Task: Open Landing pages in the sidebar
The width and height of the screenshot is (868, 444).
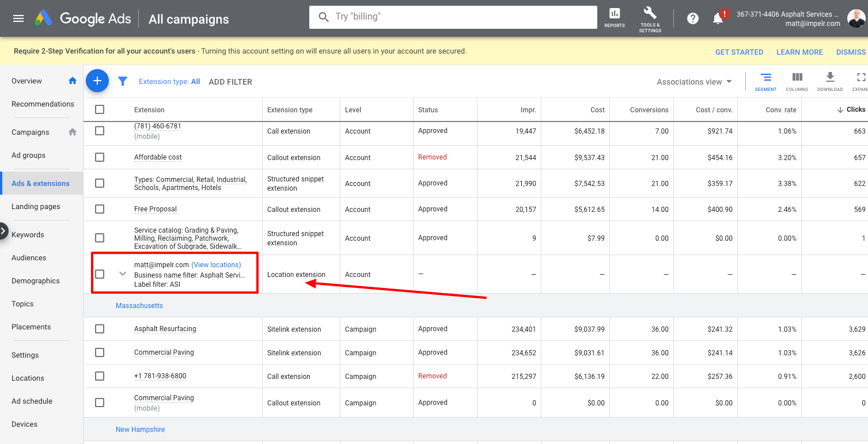Action: [36, 207]
